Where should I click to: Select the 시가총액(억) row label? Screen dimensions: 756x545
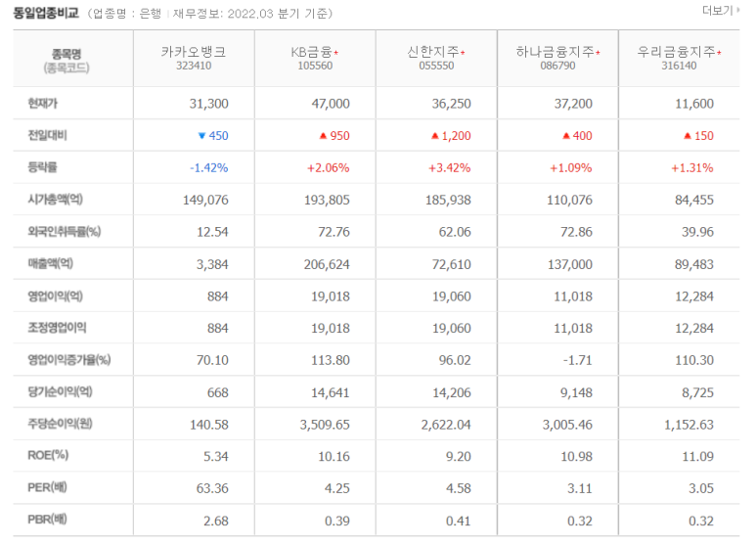pyautogui.click(x=56, y=200)
